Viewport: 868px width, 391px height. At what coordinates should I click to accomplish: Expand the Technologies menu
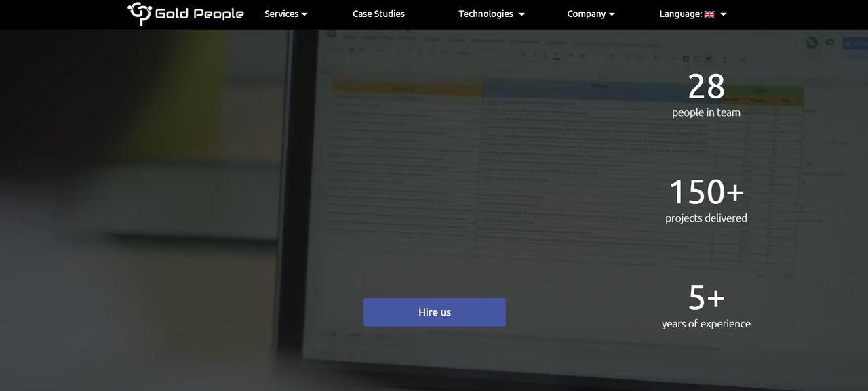[x=492, y=14]
